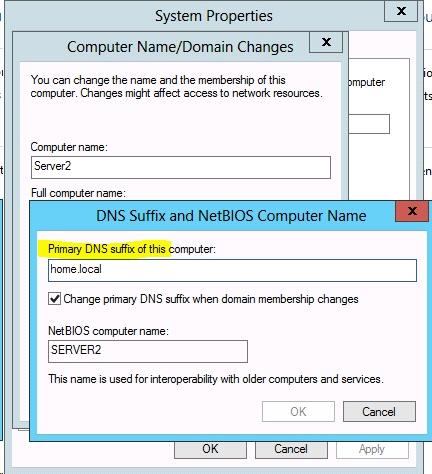Screen dimensions: 432x474
Task: Click the SERVER2 NetBIOS computer name field
Action: [x=148, y=351]
